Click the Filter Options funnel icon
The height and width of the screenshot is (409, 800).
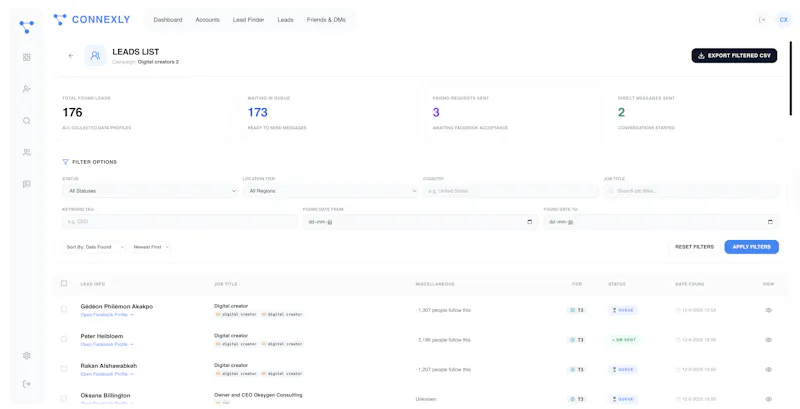pos(65,162)
